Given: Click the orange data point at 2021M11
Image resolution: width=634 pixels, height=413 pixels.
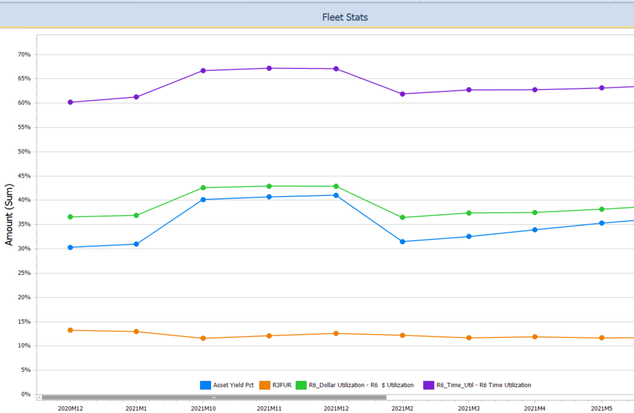Looking at the screenshot, I should (x=269, y=336).
